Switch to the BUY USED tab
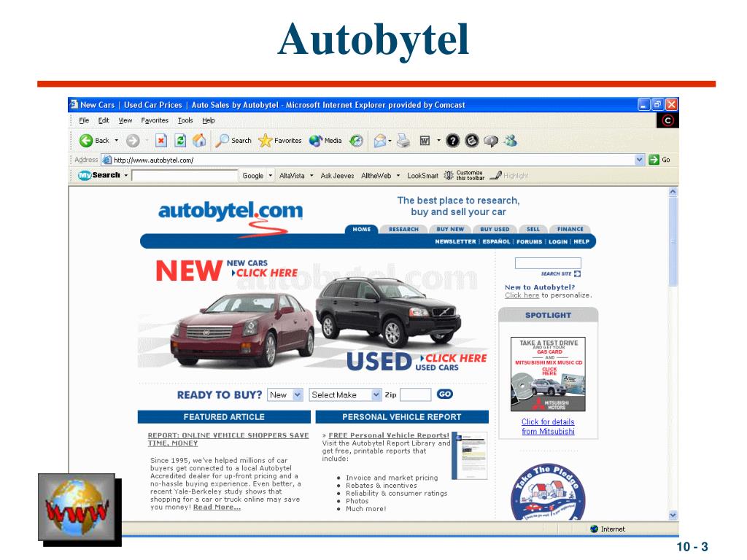Screen dimensions: 747x560 pyautogui.click(x=495, y=229)
